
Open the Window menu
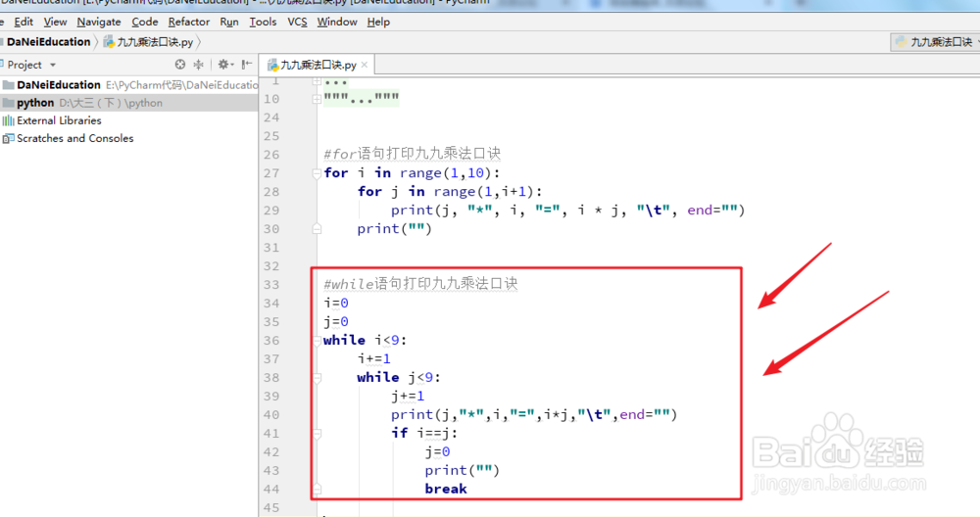337,22
